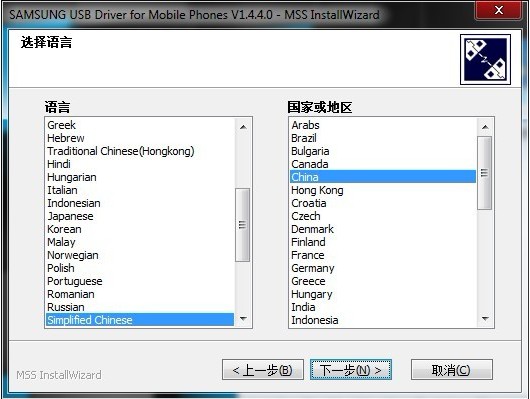Select Traditional Chinese(Hongkong) language
Image resolution: width=530 pixels, height=399 pixels.
[140, 151]
